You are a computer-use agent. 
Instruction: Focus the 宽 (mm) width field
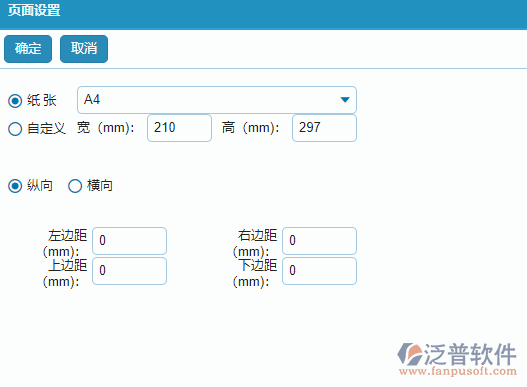[179, 128]
